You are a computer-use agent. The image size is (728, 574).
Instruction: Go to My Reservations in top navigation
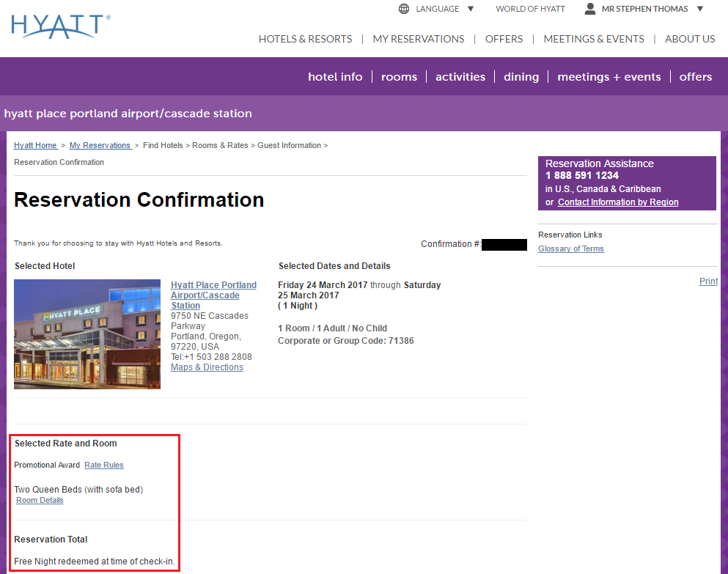[418, 39]
